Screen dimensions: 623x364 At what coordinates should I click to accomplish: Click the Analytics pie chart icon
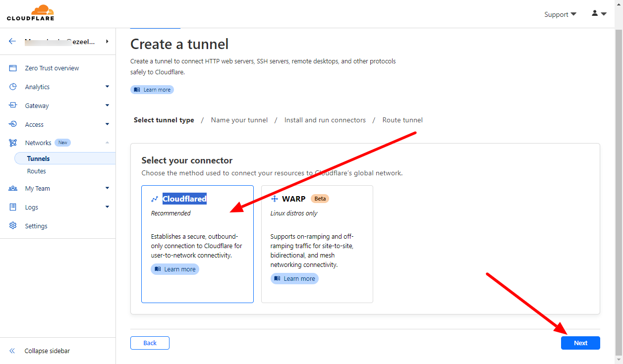click(13, 87)
